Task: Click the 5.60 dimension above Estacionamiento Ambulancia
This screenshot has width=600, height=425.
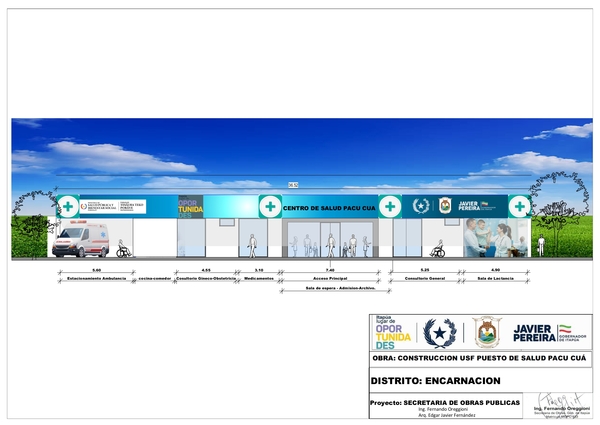Action: click(96, 270)
